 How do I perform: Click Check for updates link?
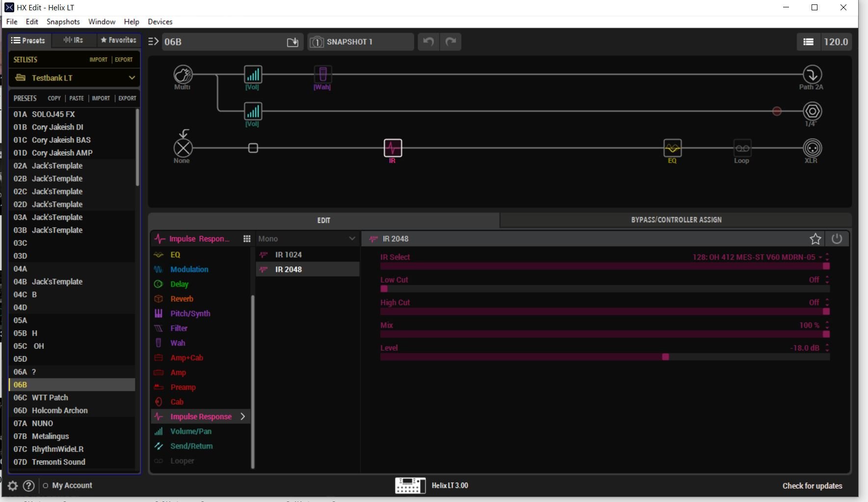pyautogui.click(x=812, y=486)
